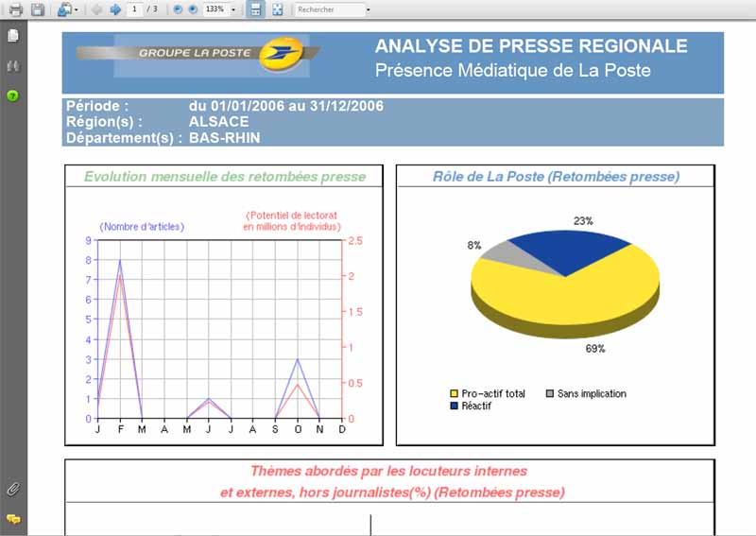Click the zoom out minus button
The width and height of the screenshot is (756, 536).
click(178, 9)
